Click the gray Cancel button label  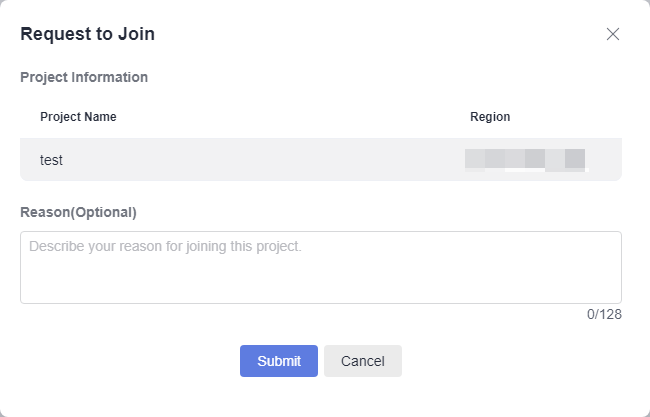coord(363,361)
